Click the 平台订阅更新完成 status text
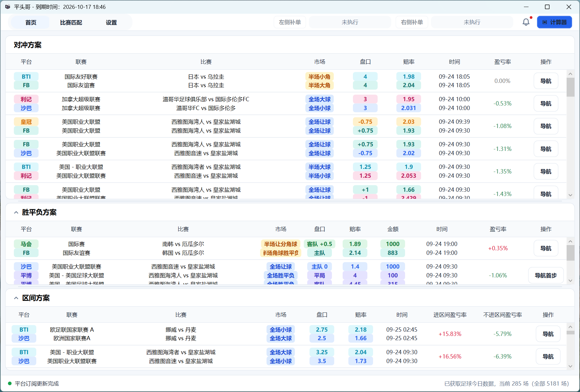The height and width of the screenshot is (392, 580). point(37,383)
